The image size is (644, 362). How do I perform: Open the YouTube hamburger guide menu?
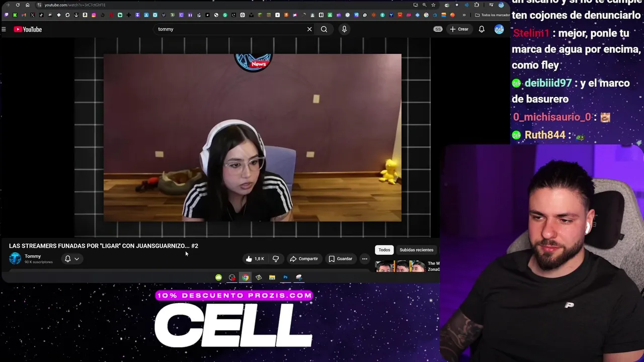(4, 29)
